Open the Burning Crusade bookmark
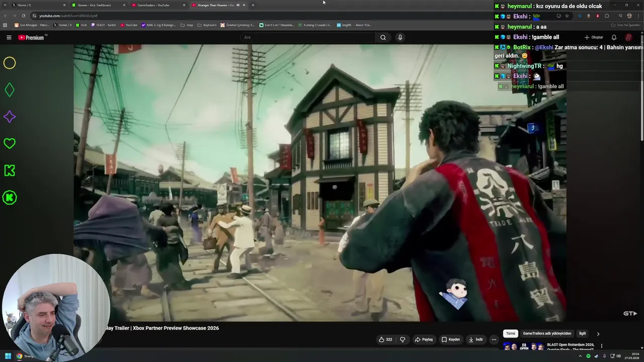The height and width of the screenshot is (362, 644). click(x=315, y=25)
